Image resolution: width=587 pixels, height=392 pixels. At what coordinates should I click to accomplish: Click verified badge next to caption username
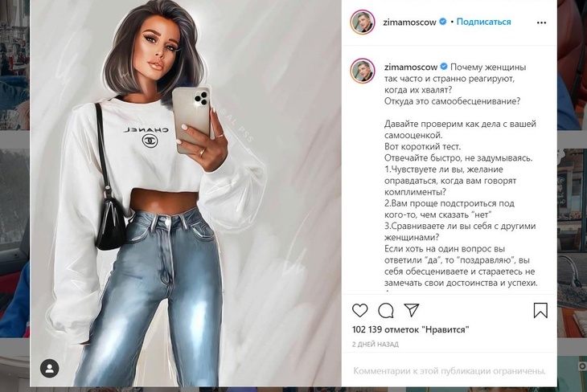pos(444,67)
